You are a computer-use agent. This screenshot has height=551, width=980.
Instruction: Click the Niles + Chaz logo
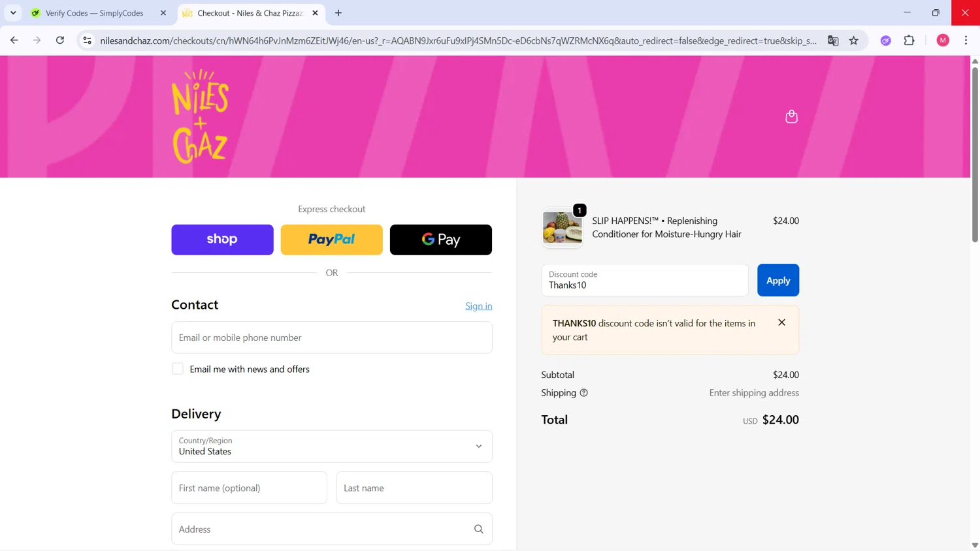tap(200, 116)
